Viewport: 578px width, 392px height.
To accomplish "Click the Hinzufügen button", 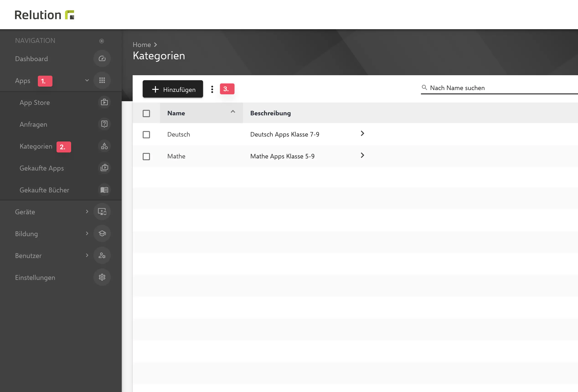I will pos(173,89).
